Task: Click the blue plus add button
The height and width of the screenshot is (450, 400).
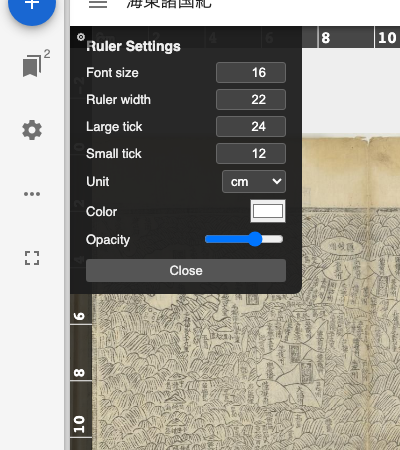Action: click(x=32, y=5)
